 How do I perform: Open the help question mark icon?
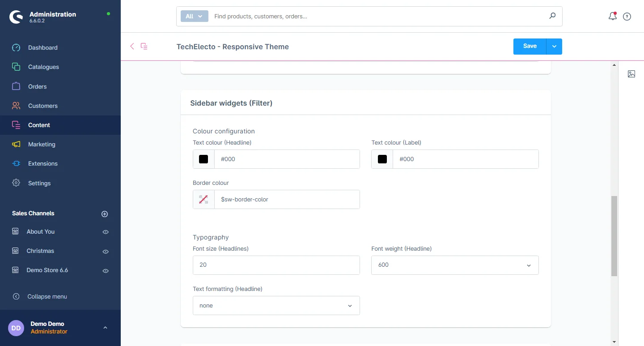pyautogui.click(x=627, y=17)
